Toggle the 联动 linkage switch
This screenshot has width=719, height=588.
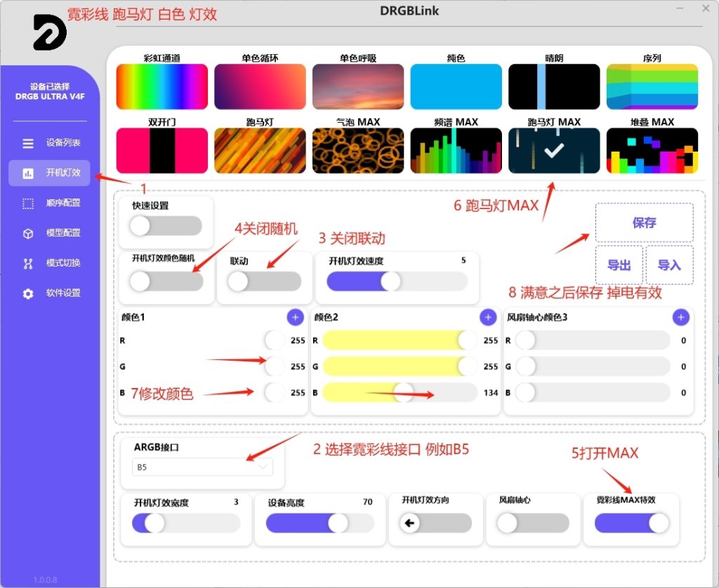click(265, 281)
